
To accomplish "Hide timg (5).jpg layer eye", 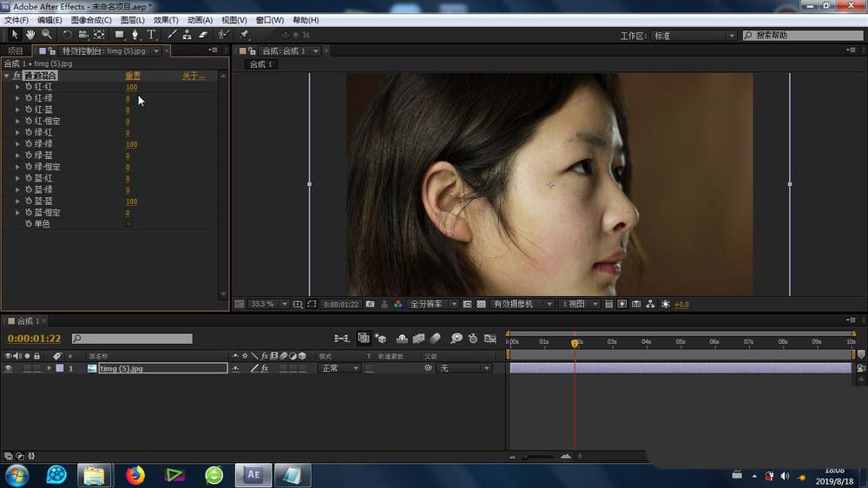I will click(9, 368).
